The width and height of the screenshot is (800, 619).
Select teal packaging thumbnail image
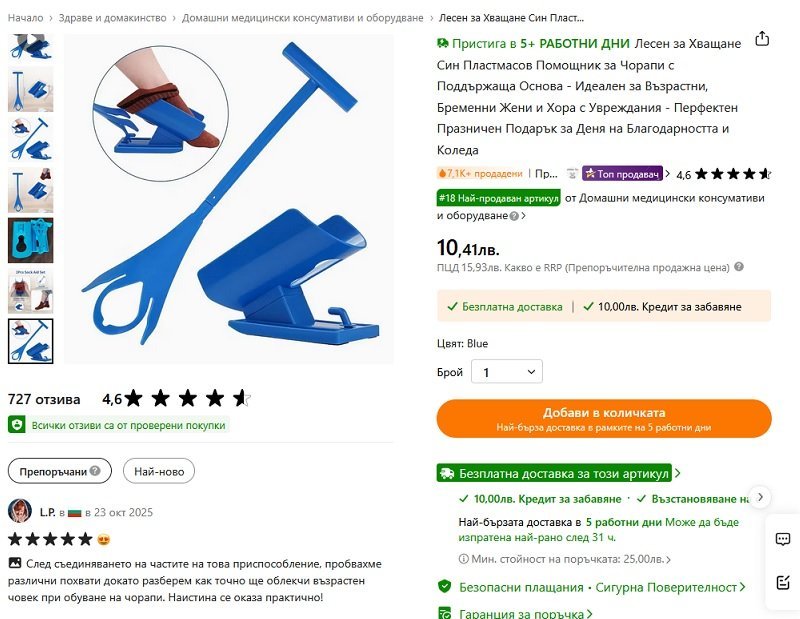pyautogui.click(x=31, y=240)
